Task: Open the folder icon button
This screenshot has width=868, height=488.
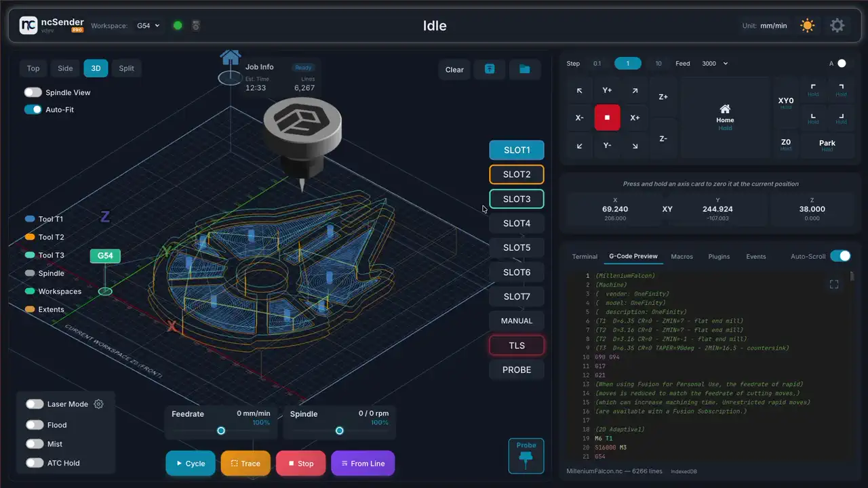Action: pos(524,69)
